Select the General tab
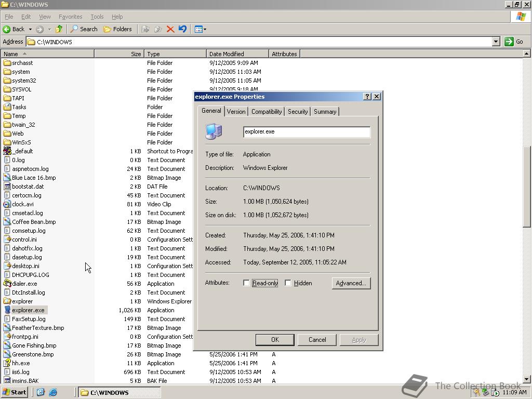 pyautogui.click(x=211, y=111)
